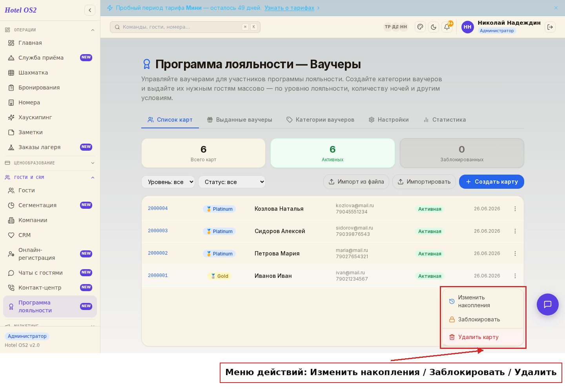The width and height of the screenshot is (565, 392).
Task: Click kozlova@mail.ru email text
Action: click(x=355, y=206)
